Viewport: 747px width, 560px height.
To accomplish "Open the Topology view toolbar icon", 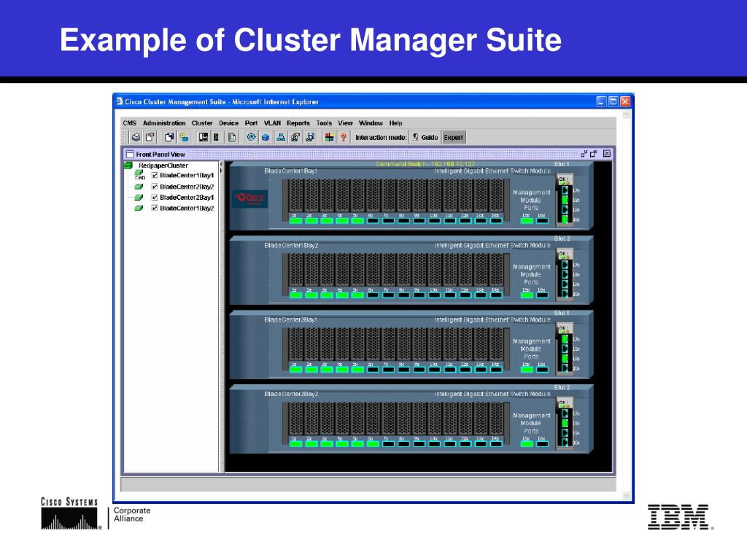I will click(x=281, y=137).
